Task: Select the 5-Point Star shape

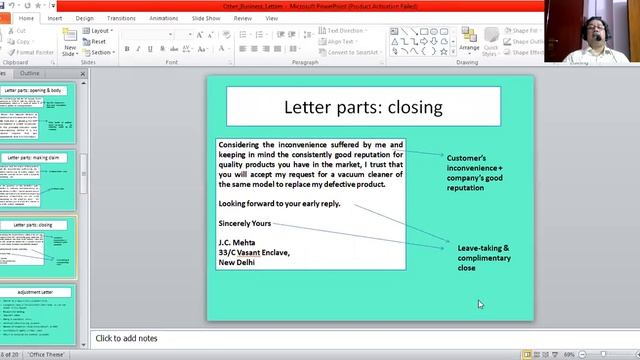Action: [x=444, y=51]
